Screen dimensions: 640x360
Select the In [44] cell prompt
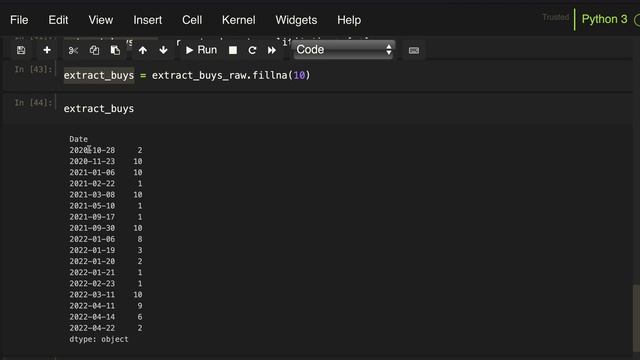pyautogui.click(x=33, y=102)
